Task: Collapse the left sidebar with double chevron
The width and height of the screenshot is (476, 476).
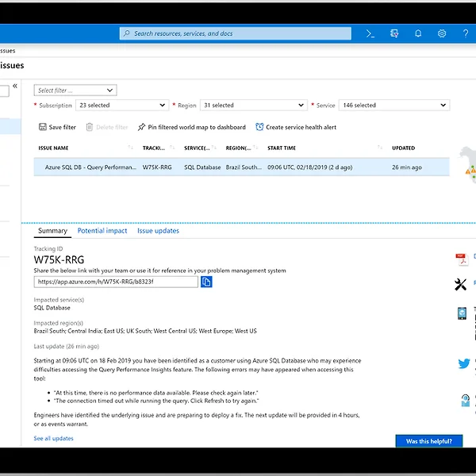Action: 15,86
